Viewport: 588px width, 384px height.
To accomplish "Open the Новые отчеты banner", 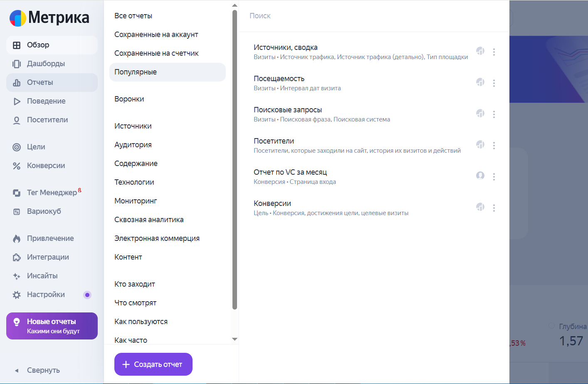I will pyautogui.click(x=52, y=326).
